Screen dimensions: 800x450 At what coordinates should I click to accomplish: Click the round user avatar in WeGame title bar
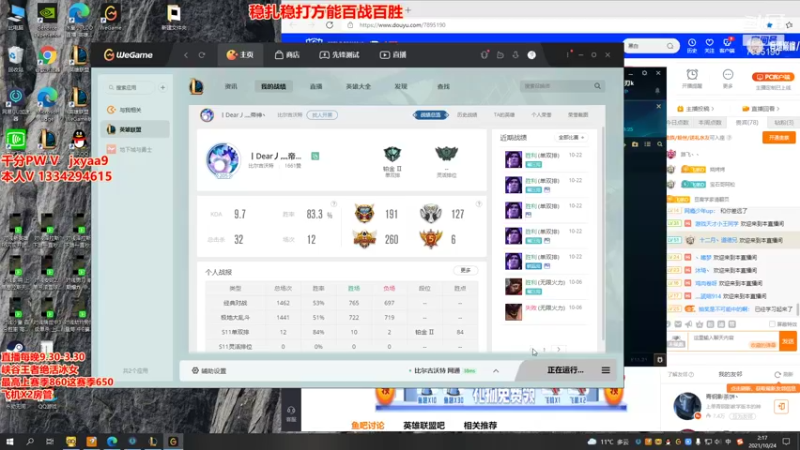pos(532,55)
